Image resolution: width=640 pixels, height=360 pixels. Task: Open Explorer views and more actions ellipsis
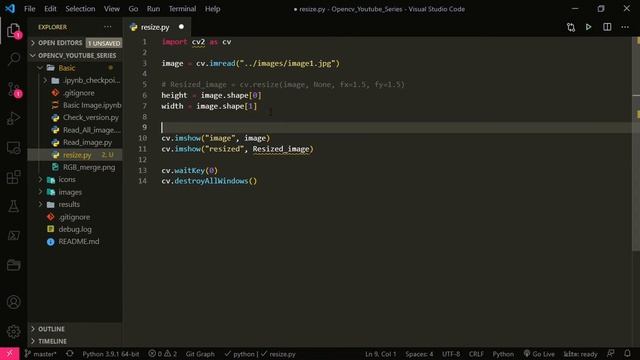108,27
